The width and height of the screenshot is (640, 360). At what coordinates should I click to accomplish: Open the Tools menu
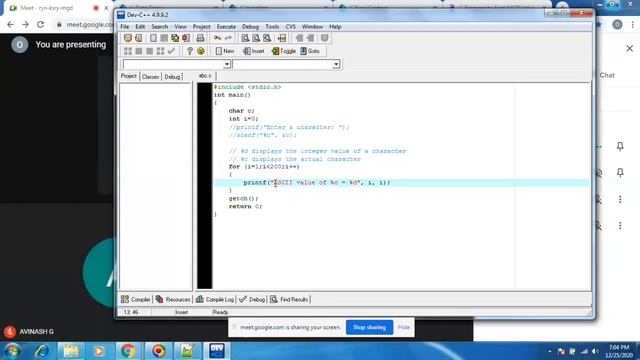(272, 27)
